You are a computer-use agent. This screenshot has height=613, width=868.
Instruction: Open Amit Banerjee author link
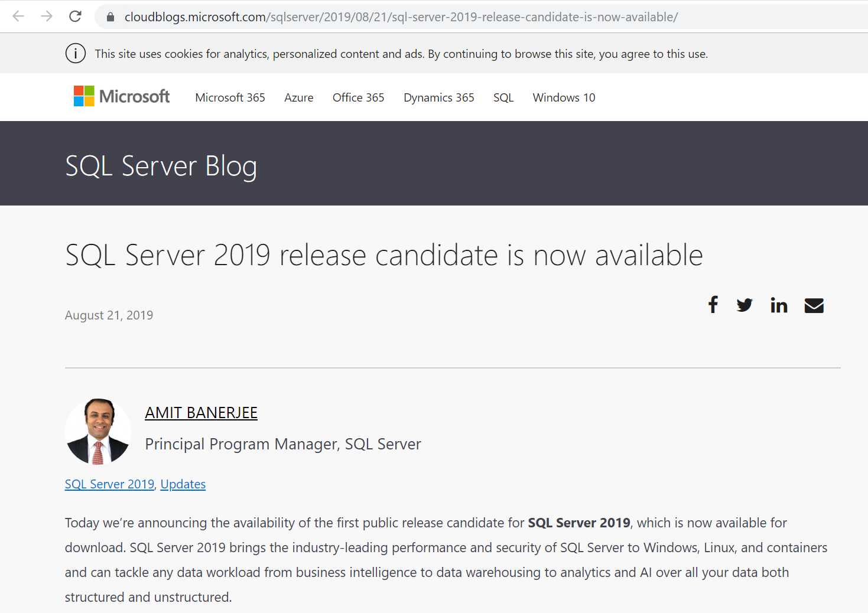(201, 413)
